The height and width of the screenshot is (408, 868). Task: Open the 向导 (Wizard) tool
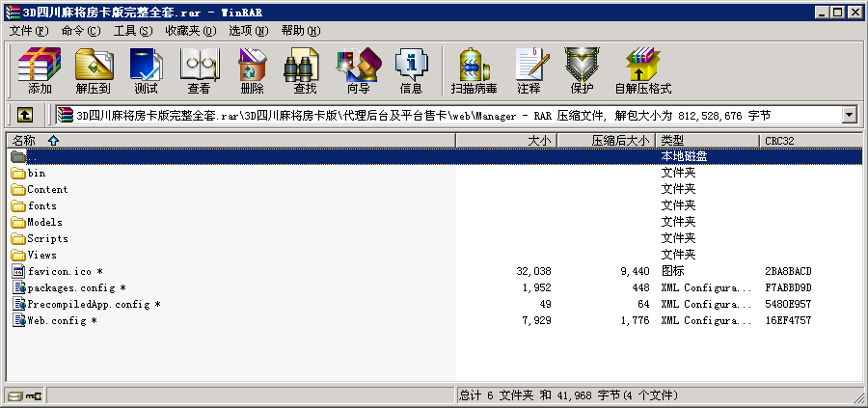(x=358, y=70)
